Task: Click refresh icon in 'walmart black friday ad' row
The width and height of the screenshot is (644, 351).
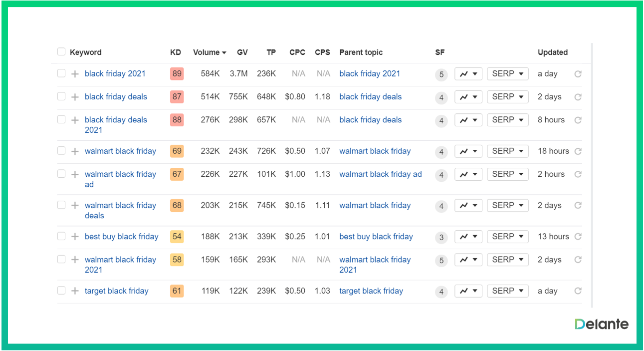Action: [x=578, y=174]
